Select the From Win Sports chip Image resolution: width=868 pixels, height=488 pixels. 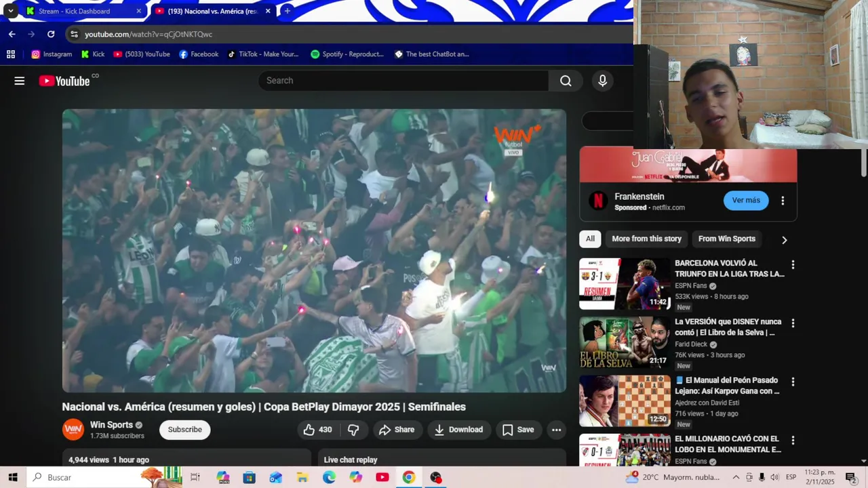point(726,239)
